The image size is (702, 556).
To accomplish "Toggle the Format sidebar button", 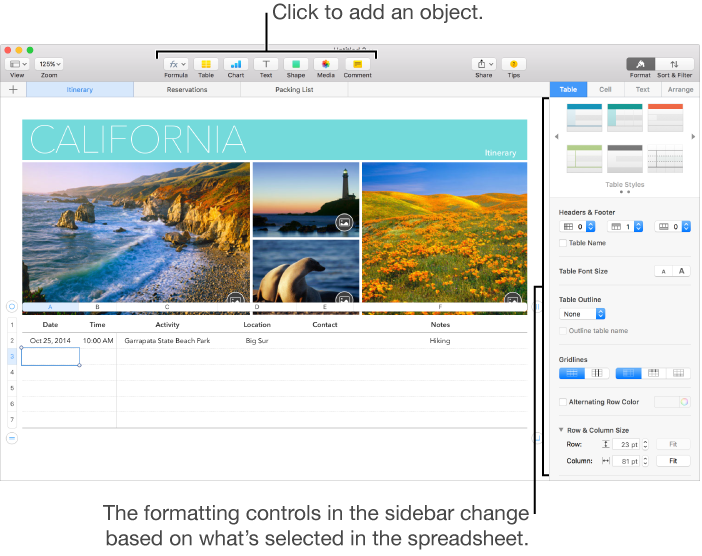I will click(640, 64).
